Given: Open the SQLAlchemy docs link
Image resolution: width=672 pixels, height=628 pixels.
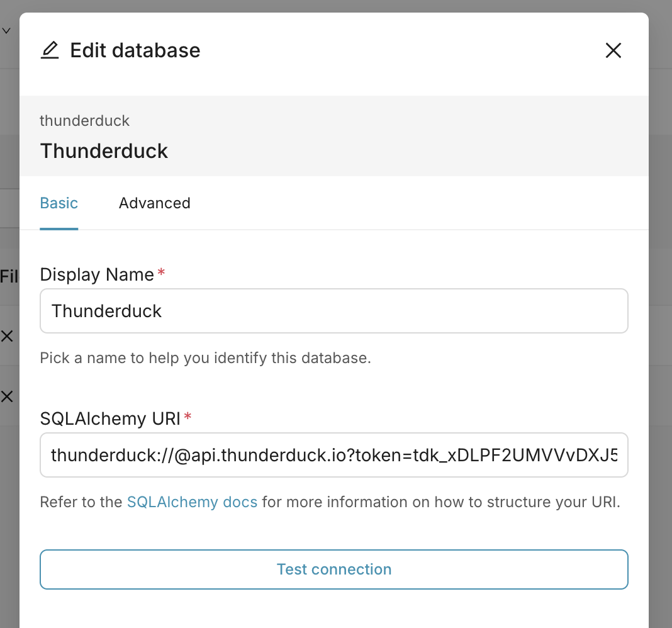Looking at the screenshot, I should tap(192, 502).
